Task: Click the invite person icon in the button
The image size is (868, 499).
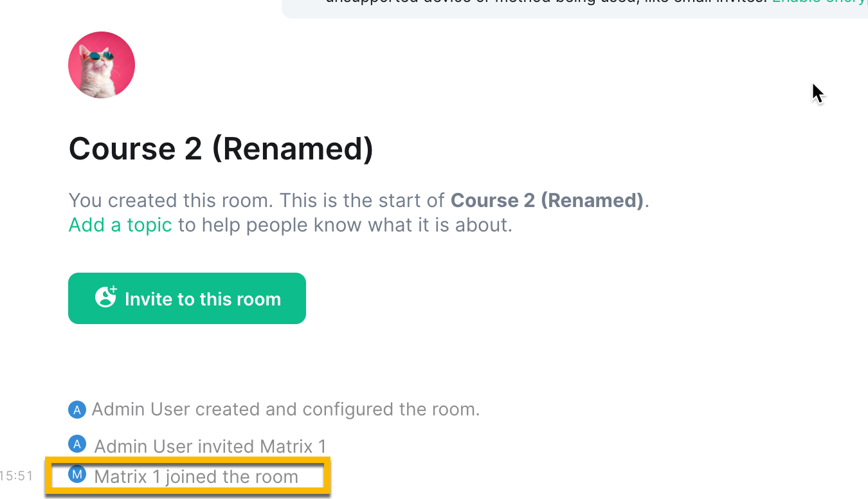Action: (105, 298)
